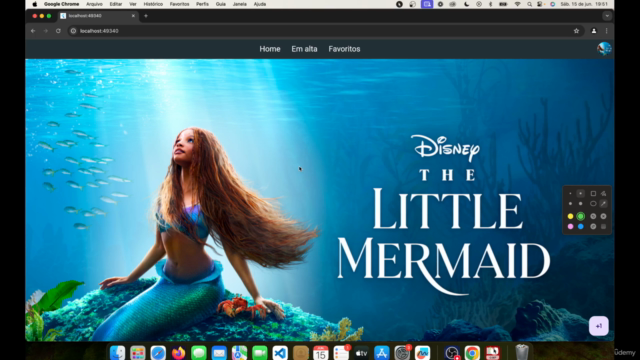Image resolution: width=640 pixels, height=360 pixels.
Task: Open the Perfis menu
Action: click(x=202, y=4)
